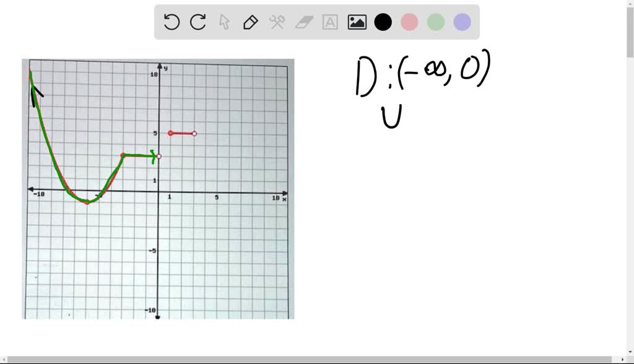The width and height of the screenshot is (634, 364).
Task: Select the pen drawing tool
Action: coord(250,22)
